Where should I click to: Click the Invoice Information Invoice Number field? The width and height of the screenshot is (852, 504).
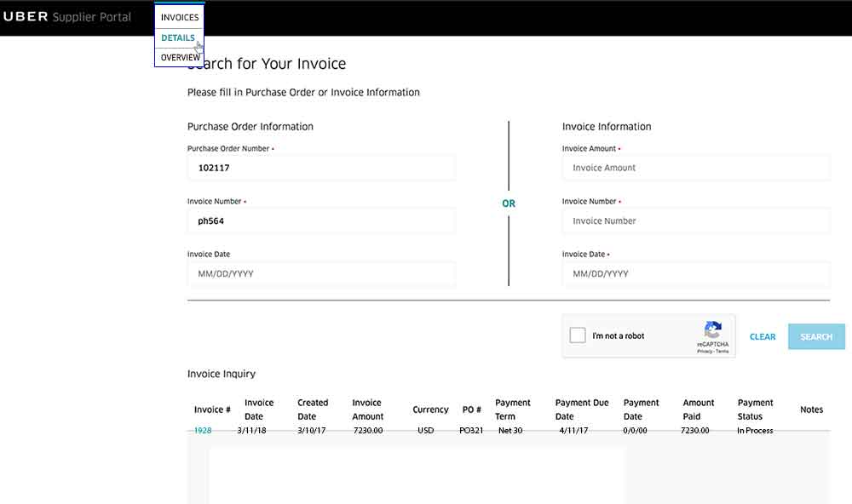[x=696, y=221]
